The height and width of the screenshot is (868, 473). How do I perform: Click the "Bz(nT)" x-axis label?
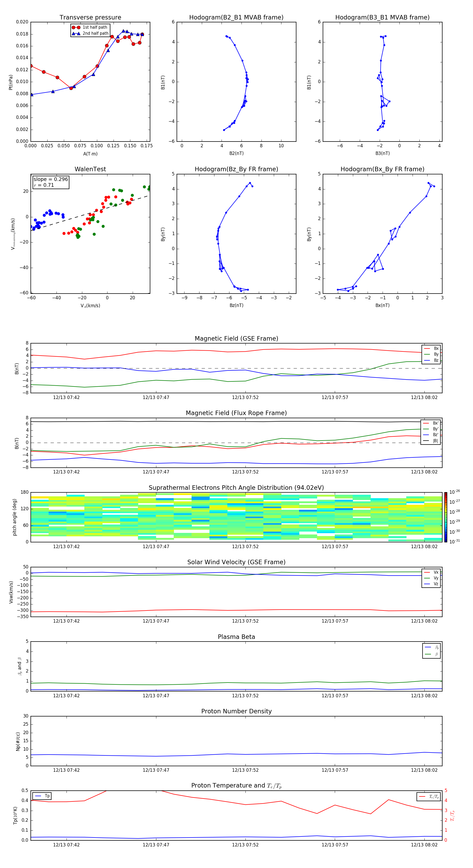click(236, 305)
